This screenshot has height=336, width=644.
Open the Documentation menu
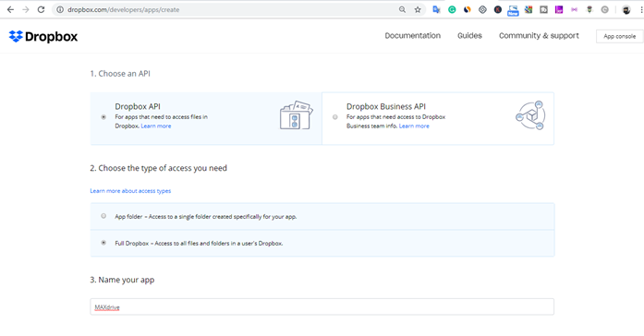point(412,36)
